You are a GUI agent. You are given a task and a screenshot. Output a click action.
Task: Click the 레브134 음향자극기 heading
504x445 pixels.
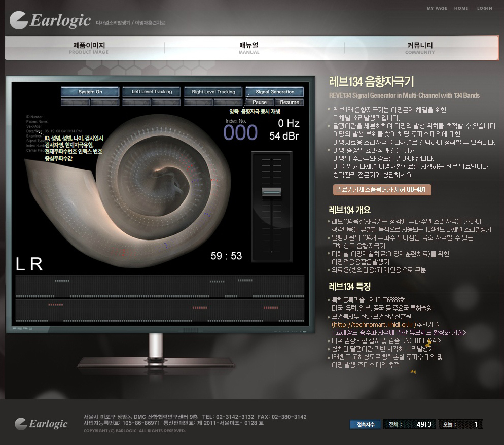pos(371,82)
